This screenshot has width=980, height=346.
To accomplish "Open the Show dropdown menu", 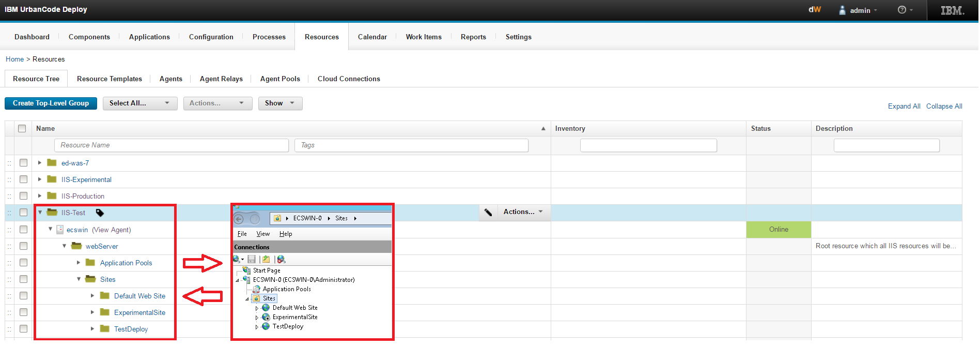I will pos(279,103).
